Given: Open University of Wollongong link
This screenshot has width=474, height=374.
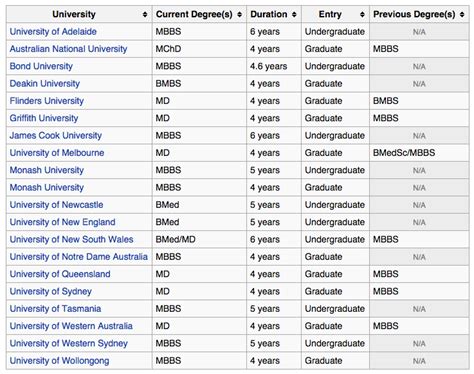Looking at the screenshot, I should coord(59,361).
